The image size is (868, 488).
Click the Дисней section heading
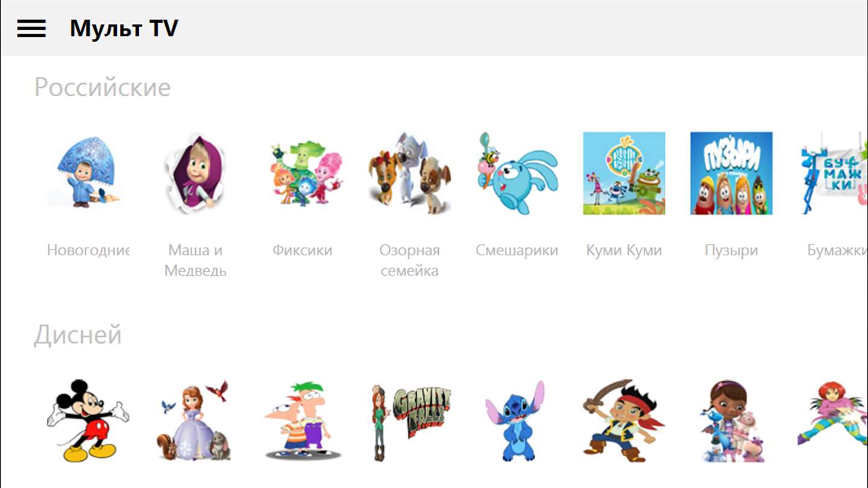pyautogui.click(x=78, y=335)
